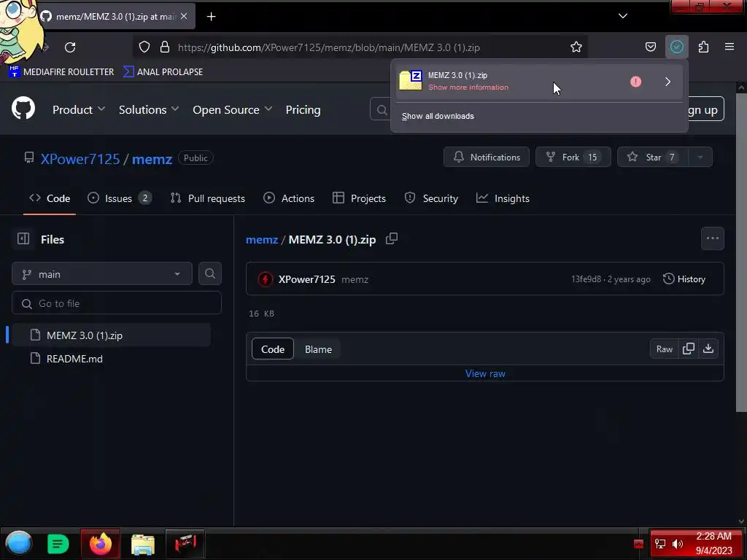Open the memz repository link in the header
747x560 pixels.
(x=152, y=159)
